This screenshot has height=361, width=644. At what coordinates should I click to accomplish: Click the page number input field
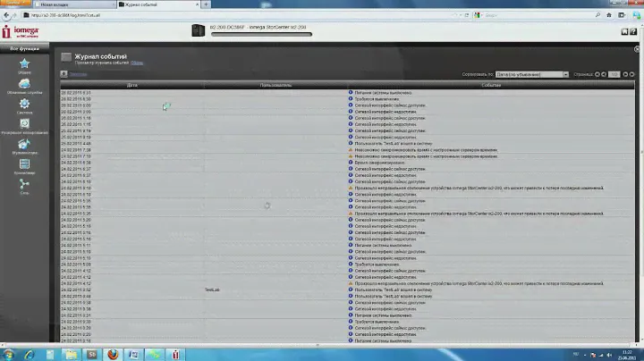[614, 74]
